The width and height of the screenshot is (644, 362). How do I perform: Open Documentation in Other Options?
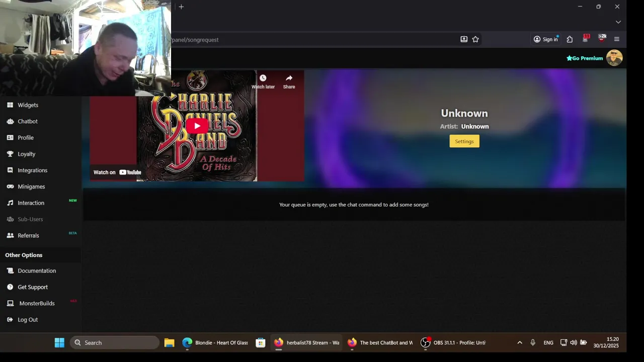(37, 270)
